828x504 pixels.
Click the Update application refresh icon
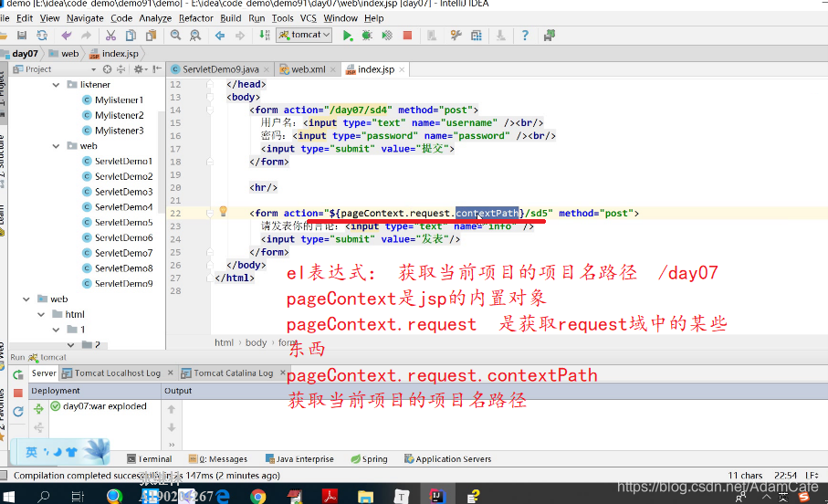coord(18,412)
